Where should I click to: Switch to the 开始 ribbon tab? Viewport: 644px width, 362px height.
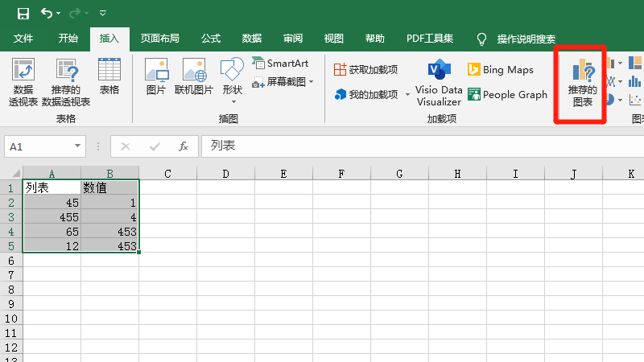[x=68, y=39]
